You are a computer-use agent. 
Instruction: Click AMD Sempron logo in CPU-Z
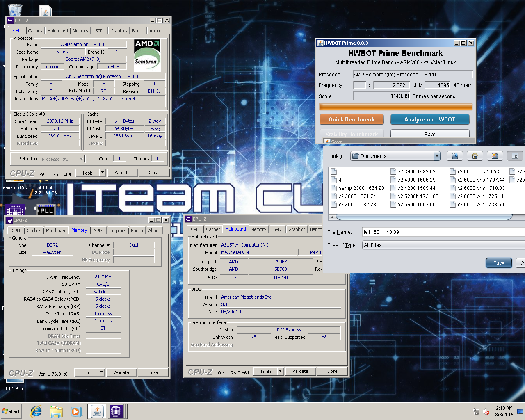coord(147,56)
